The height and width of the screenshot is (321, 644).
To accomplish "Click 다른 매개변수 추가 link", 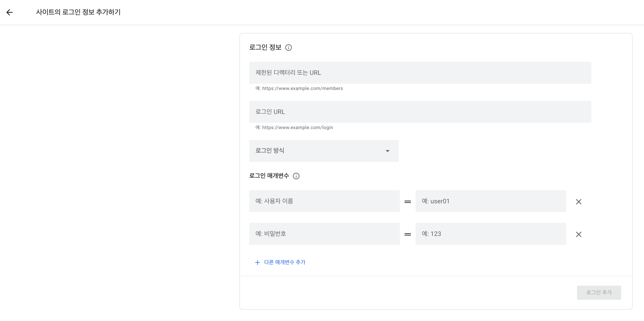I will 285,262.
